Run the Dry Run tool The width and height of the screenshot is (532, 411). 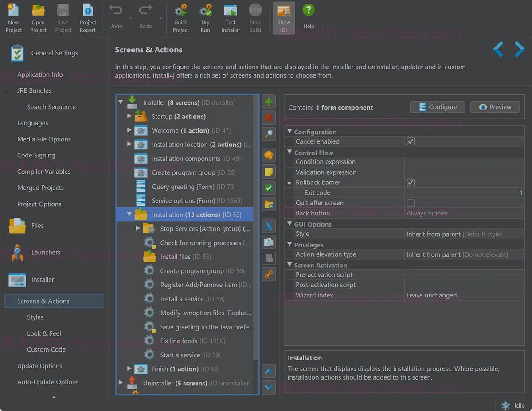[205, 18]
